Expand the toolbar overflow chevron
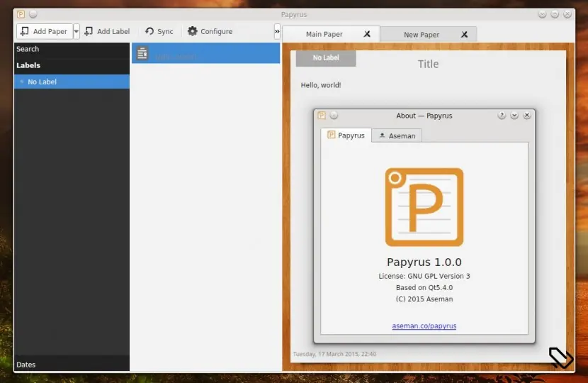Image resolution: width=588 pixels, height=383 pixels. pos(277,31)
